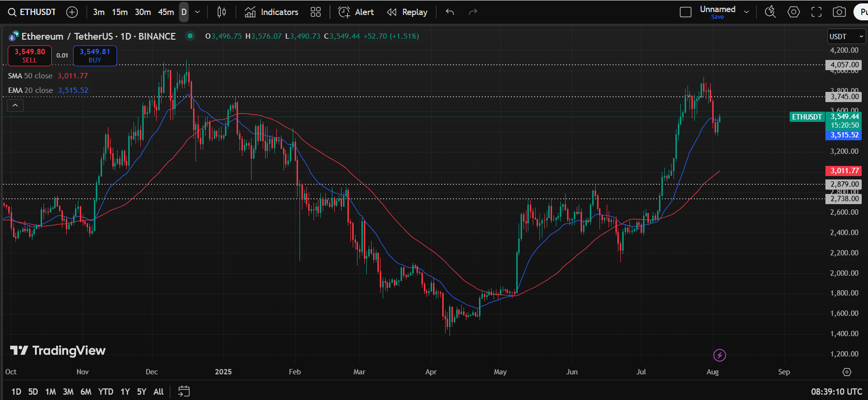
Task: Open the candlestick chart style selector
Action: (222, 12)
